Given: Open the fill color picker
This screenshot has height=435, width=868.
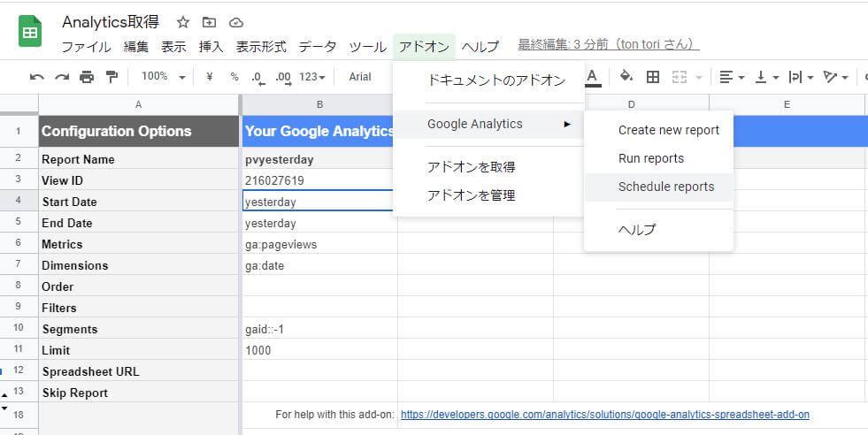Looking at the screenshot, I should tap(626, 76).
